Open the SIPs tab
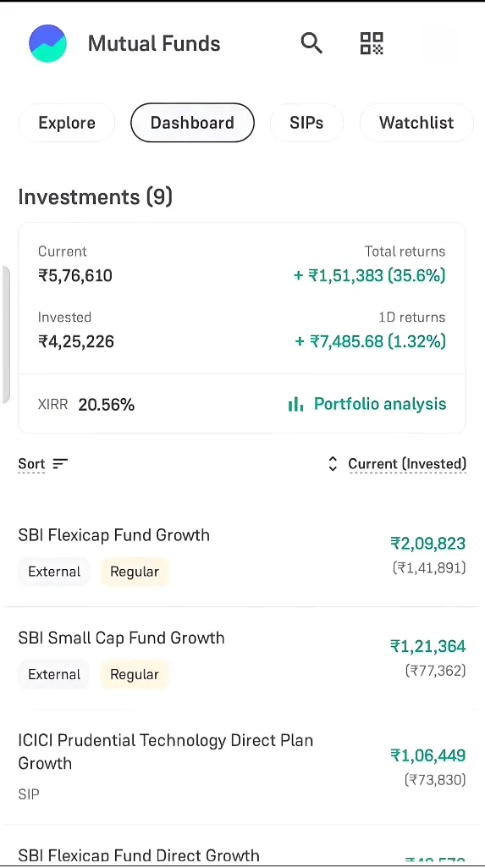This screenshot has width=485, height=868. coord(306,122)
